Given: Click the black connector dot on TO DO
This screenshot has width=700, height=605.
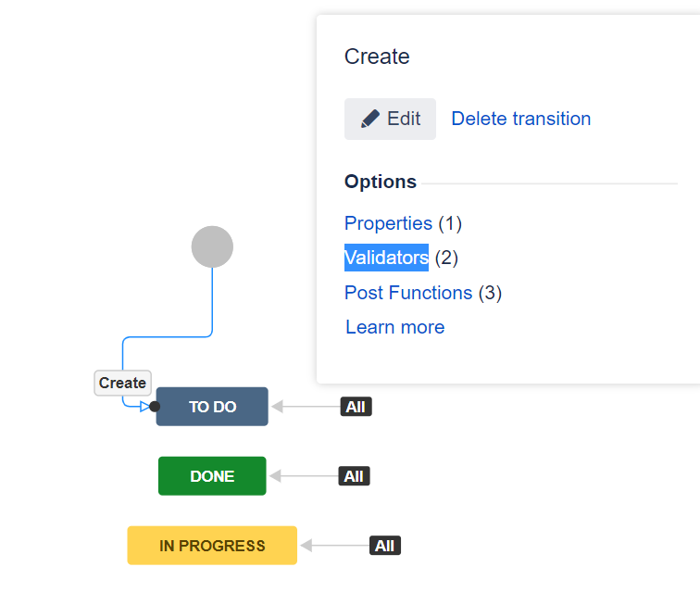Looking at the screenshot, I should (155, 407).
